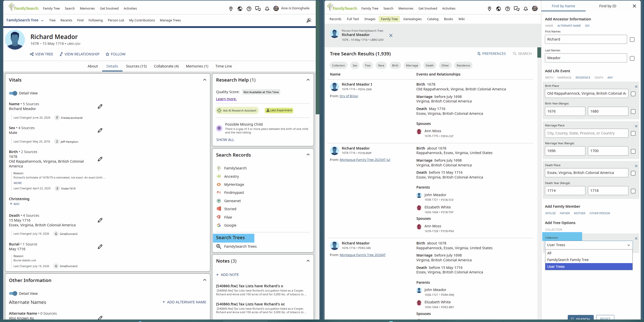This screenshot has height=322, width=644.
Task: Open the Montague Family Tree 2026AT link
Action: 363,255
